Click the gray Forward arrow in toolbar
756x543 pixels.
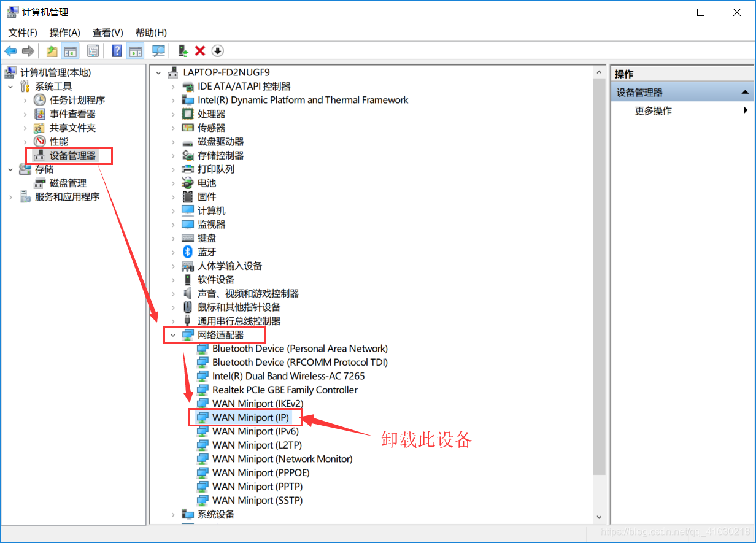click(28, 51)
